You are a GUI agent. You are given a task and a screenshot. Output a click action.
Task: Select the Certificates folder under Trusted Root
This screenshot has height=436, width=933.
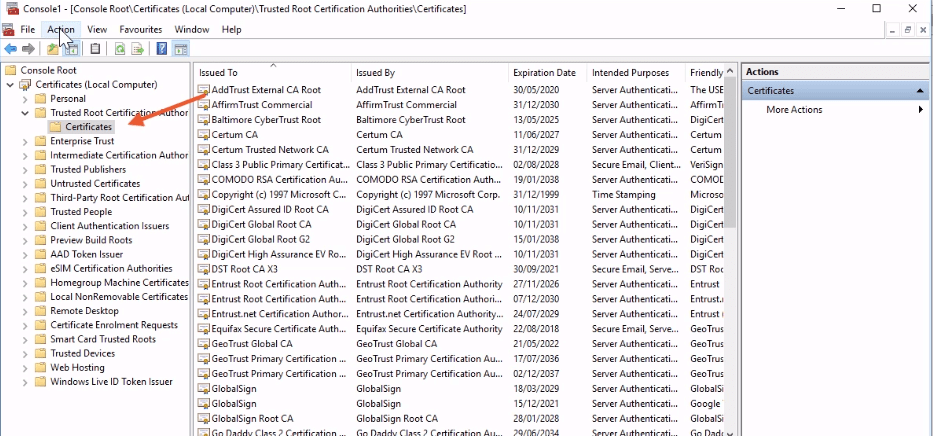coord(88,127)
